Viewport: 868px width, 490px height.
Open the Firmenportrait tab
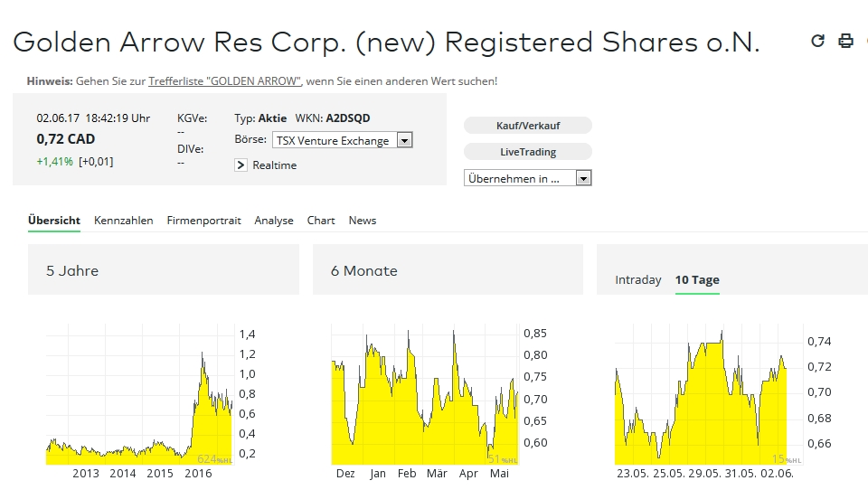pos(203,221)
